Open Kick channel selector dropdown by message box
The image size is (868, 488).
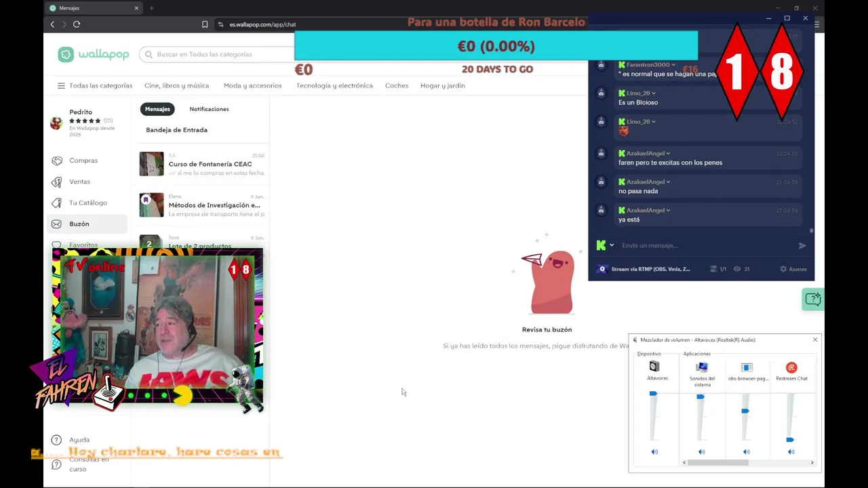click(x=612, y=245)
